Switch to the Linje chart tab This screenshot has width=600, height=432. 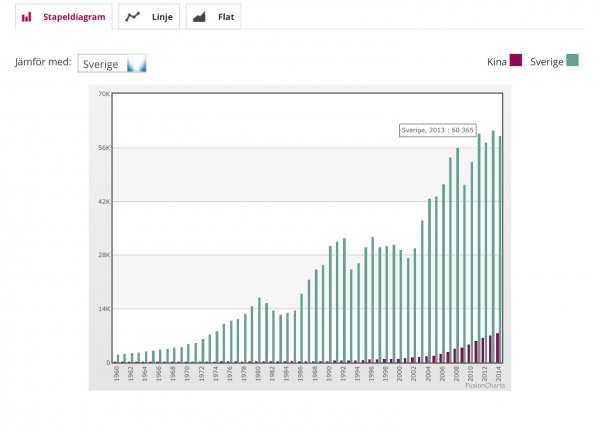pyautogui.click(x=148, y=17)
